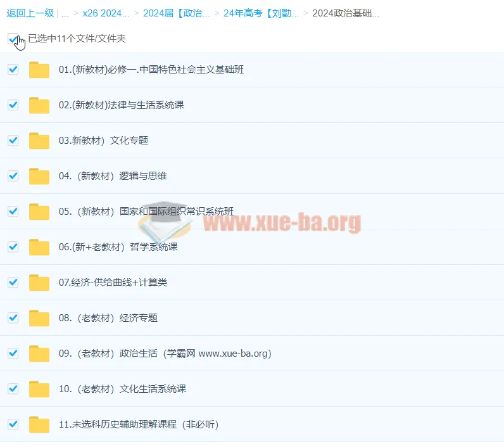
Task: Navigate to 2024届【政治 breadcrumb
Action: pos(176,13)
